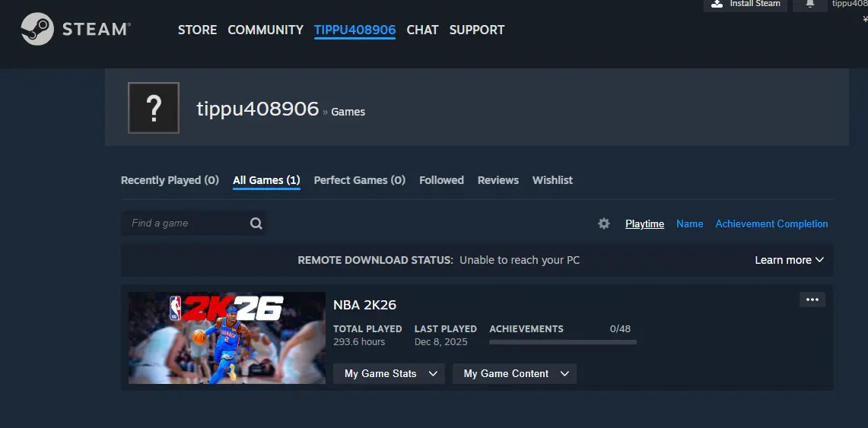Screen dimensions: 868x428
Task: Sort by Achievement Completion
Action: point(771,224)
